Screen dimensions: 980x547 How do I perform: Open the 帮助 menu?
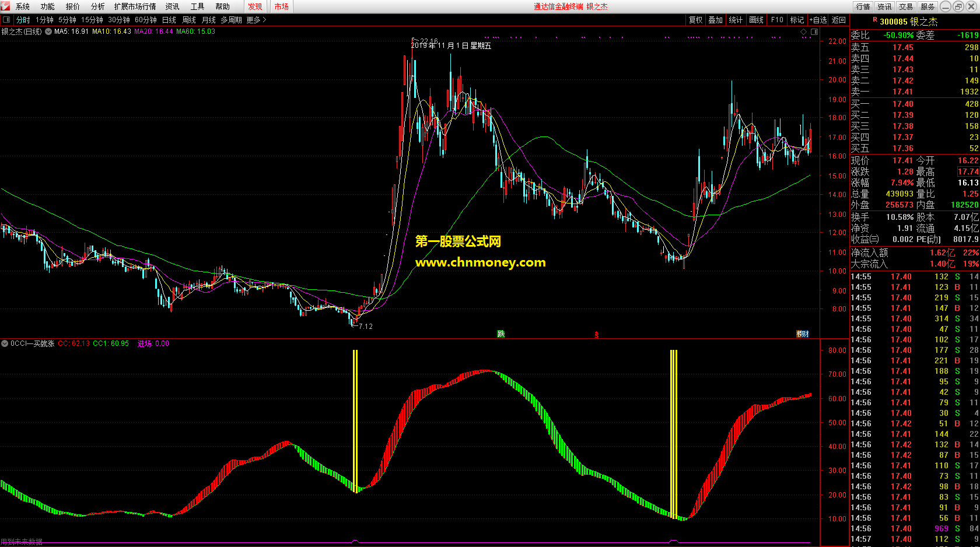click(222, 6)
